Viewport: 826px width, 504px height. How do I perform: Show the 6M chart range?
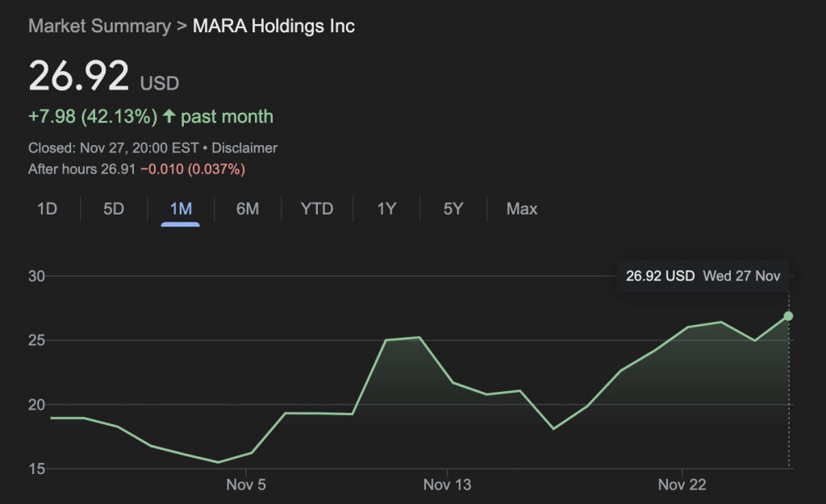point(248,209)
